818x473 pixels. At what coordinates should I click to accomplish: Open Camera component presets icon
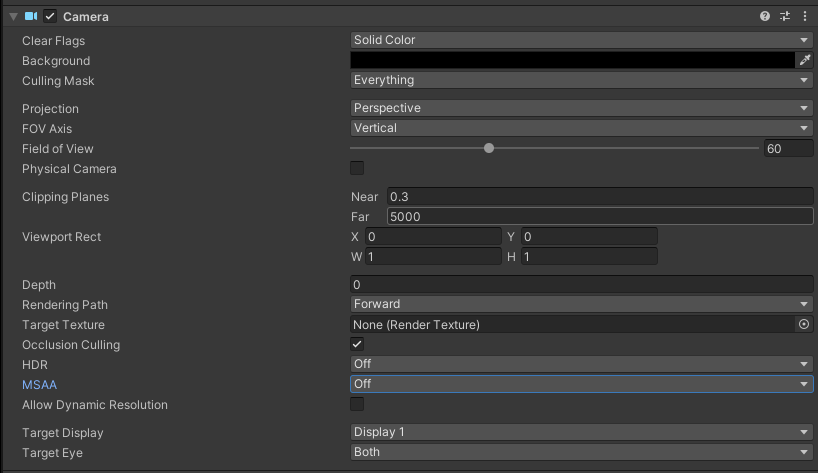pyautogui.click(x=785, y=16)
